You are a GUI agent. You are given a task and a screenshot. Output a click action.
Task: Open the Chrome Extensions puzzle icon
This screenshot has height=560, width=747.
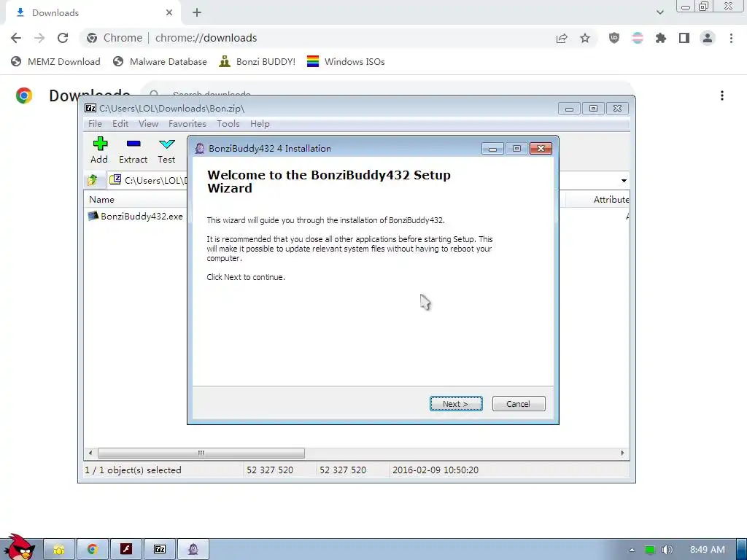click(661, 38)
